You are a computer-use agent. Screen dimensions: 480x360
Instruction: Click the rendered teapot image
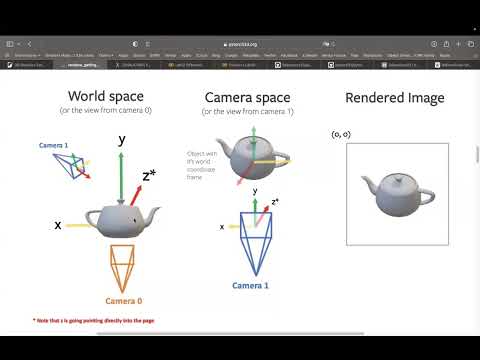(x=397, y=194)
